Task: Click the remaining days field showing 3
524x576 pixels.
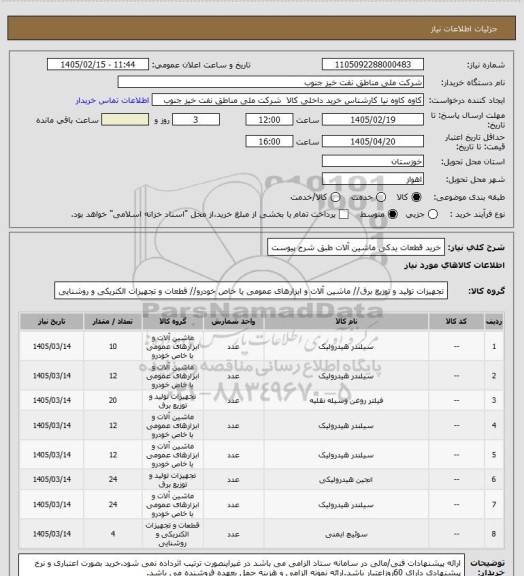Action: tap(196, 120)
